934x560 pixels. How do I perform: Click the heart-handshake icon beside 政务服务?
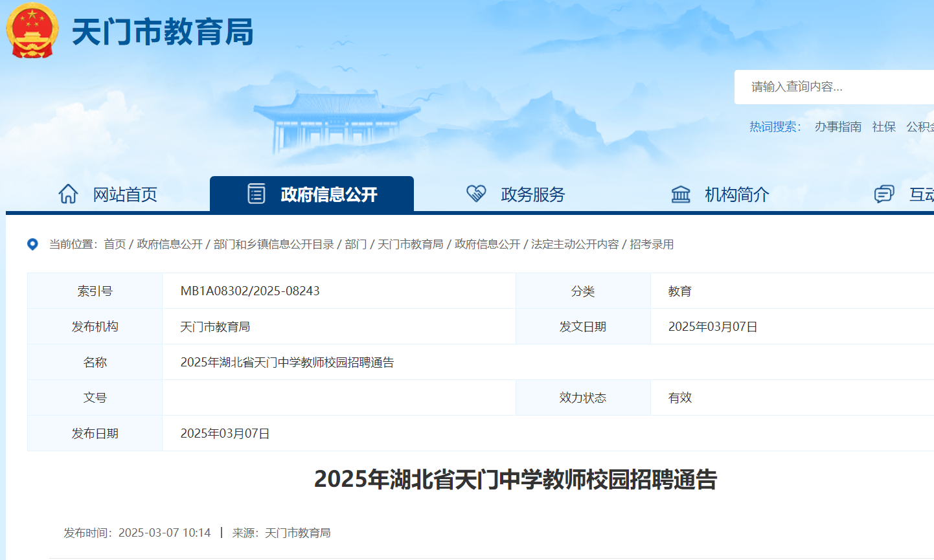[476, 194]
